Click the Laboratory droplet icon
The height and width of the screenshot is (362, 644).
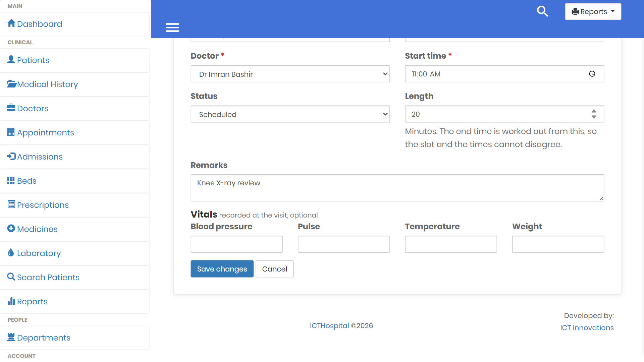click(11, 252)
